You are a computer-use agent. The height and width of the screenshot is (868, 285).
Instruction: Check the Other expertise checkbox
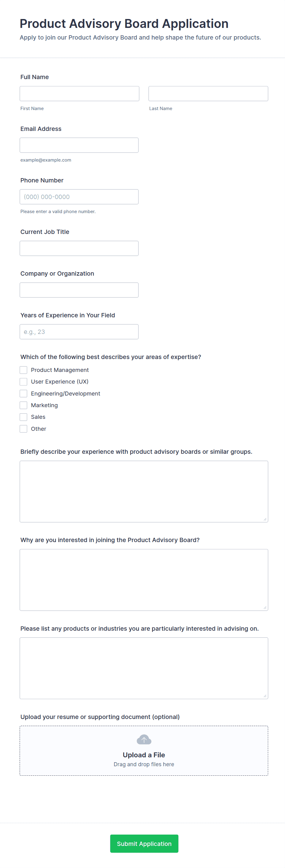point(24,429)
